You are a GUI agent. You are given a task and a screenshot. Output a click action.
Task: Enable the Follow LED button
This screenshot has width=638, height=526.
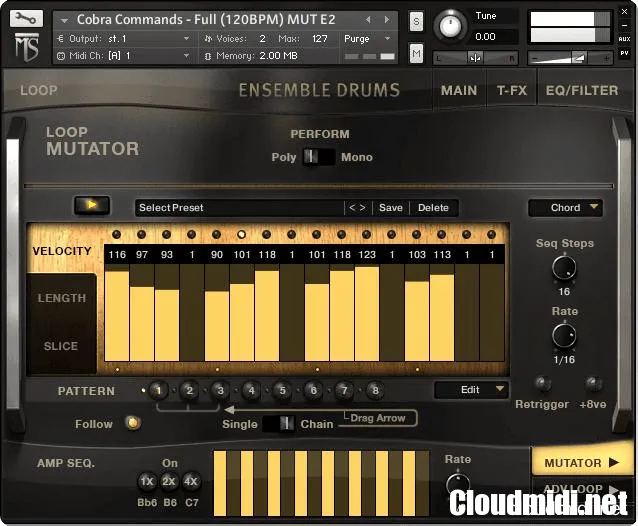click(x=132, y=423)
